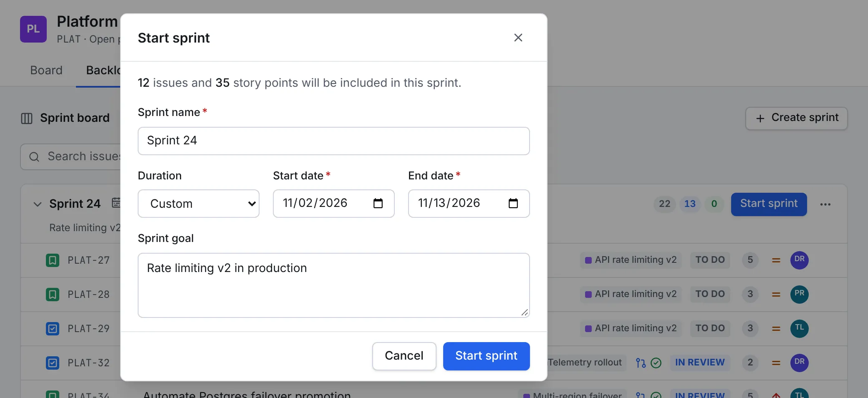Click the PLAT-29 issue key
868x398 pixels.
[88, 329]
